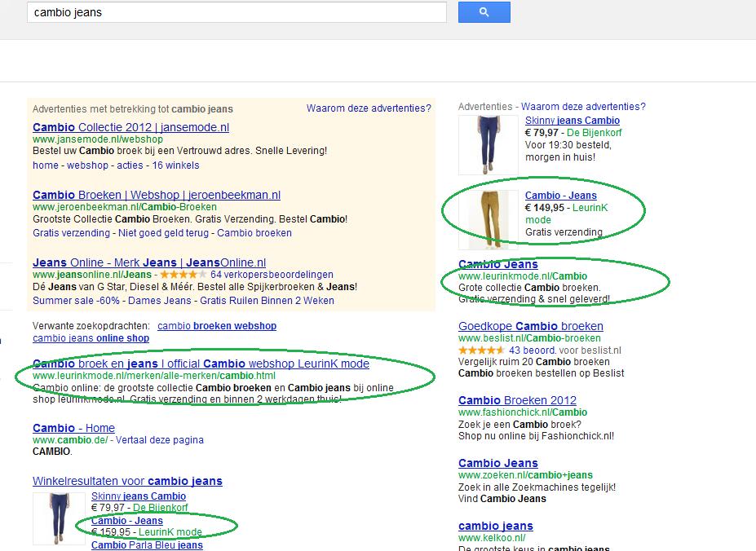Screen dimensions: 756x551
Task: Open 'Goedkope Cambio broeken' beslist ad
Action: click(x=531, y=326)
